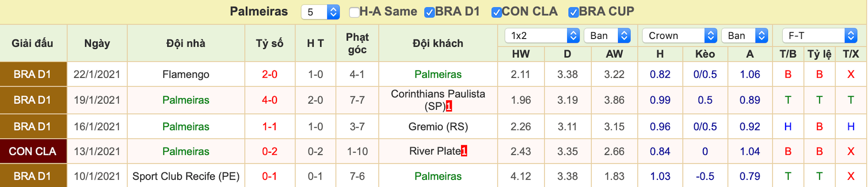
Task: Click the 4-0 score of Palmeiras vs Corinthians
Action: click(x=270, y=100)
